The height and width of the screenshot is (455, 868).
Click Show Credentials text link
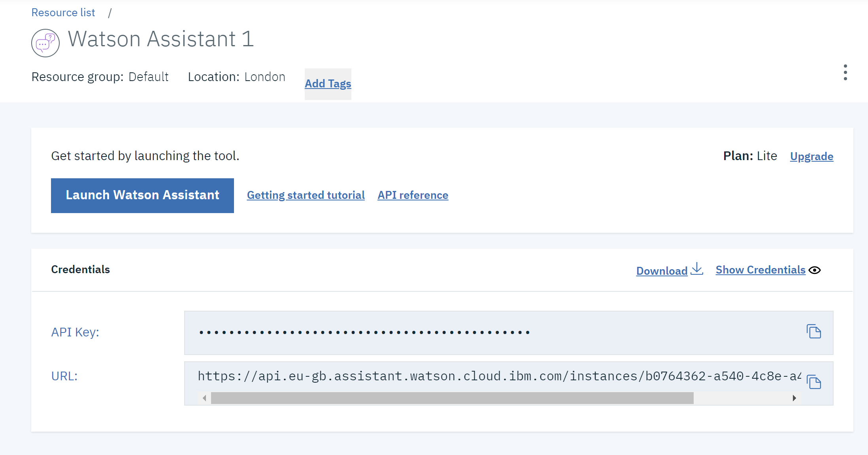[x=760, y=270]
